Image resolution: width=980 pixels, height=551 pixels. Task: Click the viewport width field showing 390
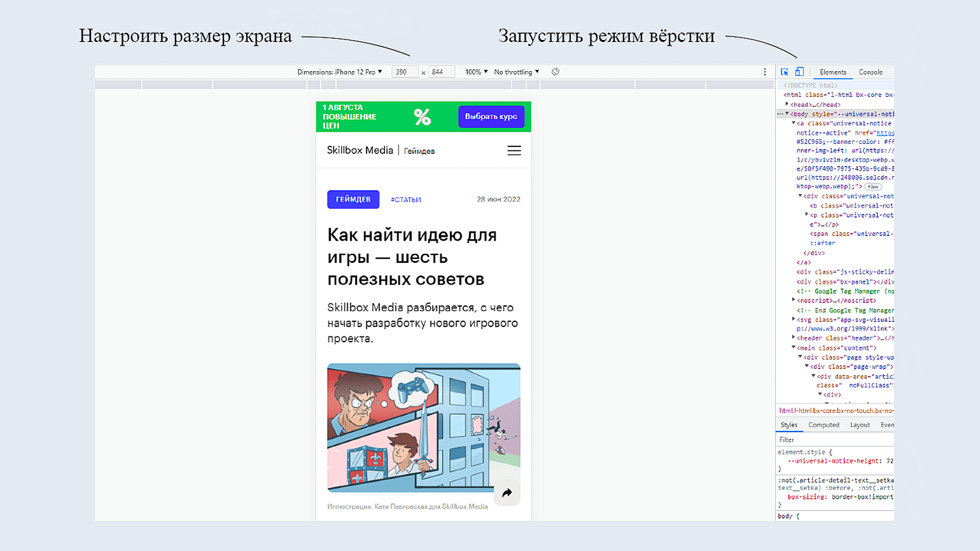pyautogui.click(x=404, y=72)
